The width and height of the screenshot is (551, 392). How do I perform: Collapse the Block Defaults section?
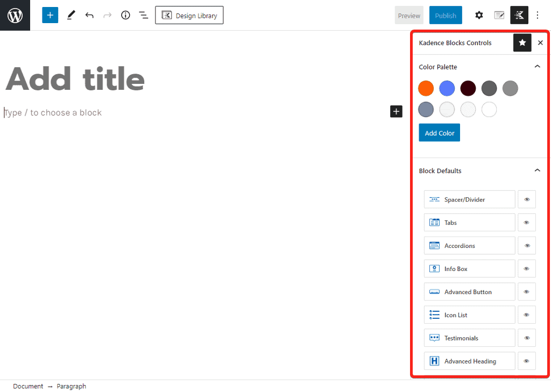pos(536,170)
